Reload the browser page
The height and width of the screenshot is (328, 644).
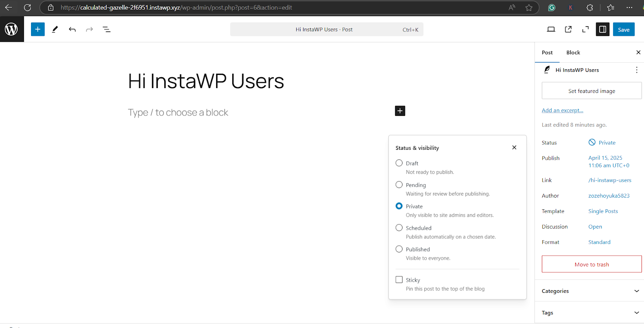coord(27,8)
